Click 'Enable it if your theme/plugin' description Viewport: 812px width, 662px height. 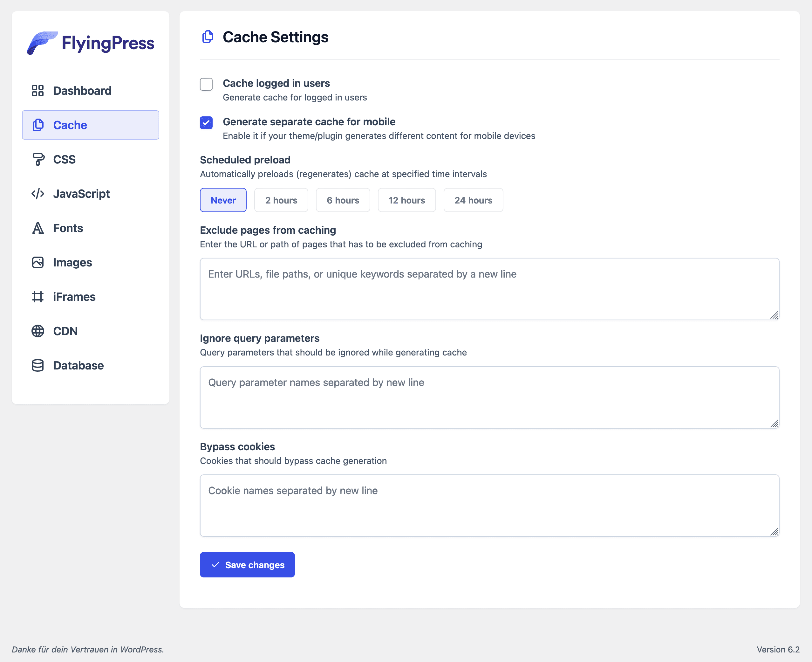coord(379,136)
